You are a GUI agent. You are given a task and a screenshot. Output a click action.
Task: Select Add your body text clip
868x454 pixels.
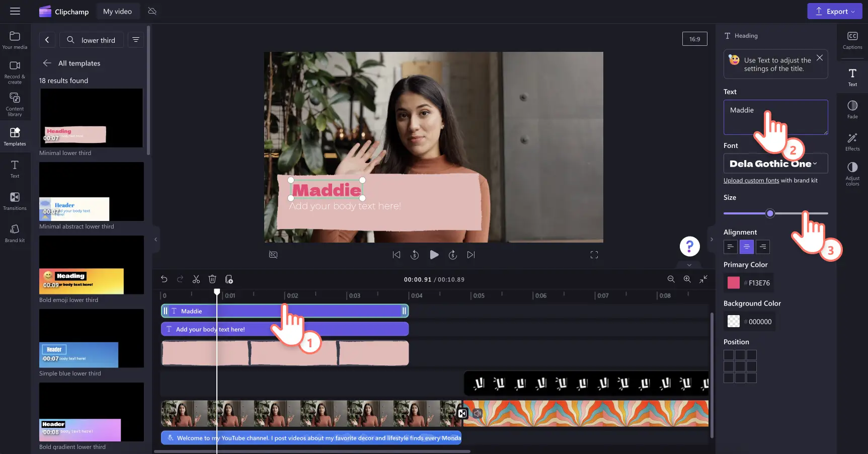click(285, 329)
